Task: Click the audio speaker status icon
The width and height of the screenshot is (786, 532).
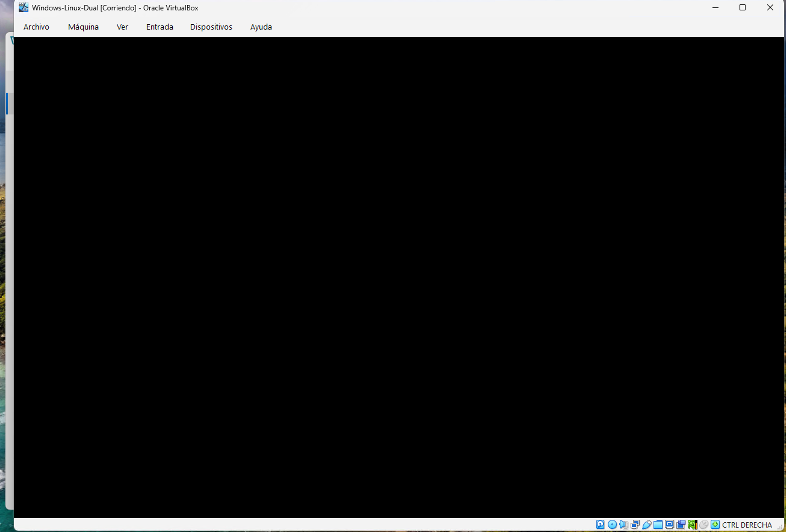Action: 623,524
